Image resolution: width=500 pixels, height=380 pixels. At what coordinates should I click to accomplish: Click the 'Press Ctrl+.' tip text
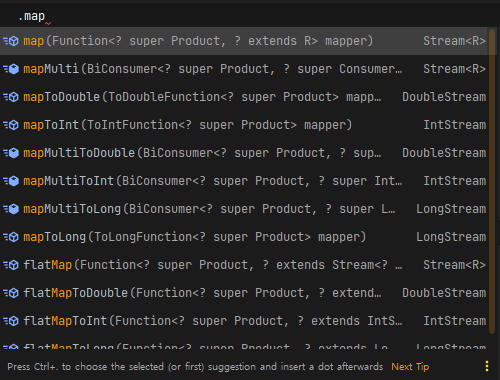(195, 367)
